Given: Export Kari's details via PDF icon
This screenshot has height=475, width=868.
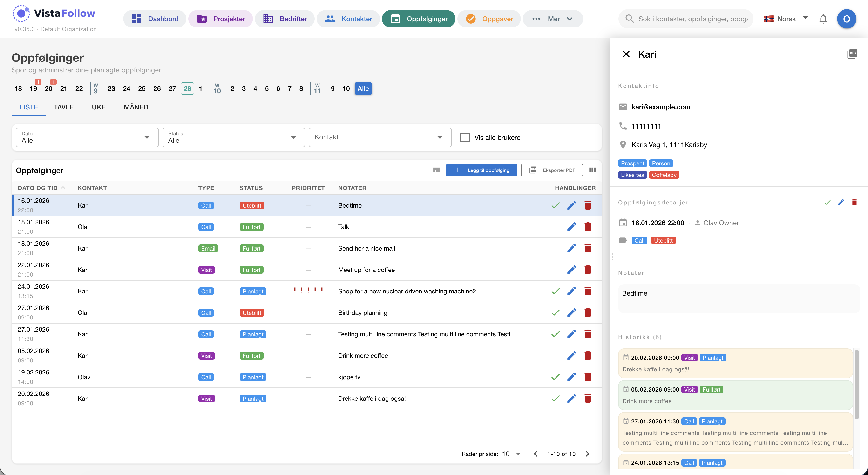Looking at the screenshot, I should click(852, 54).
